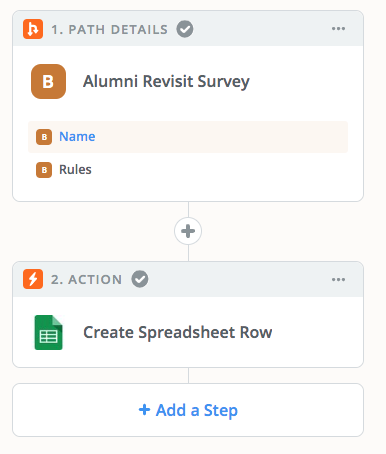The image size is (386, 454).
Task: Insert a step with the circular plus button
Action: tap(188, 231)
